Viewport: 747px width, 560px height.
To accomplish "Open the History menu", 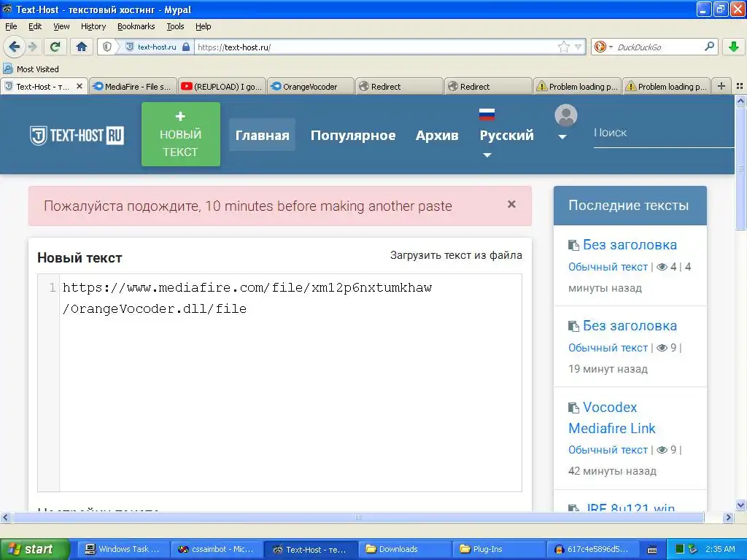I will (x=93, y=26).
